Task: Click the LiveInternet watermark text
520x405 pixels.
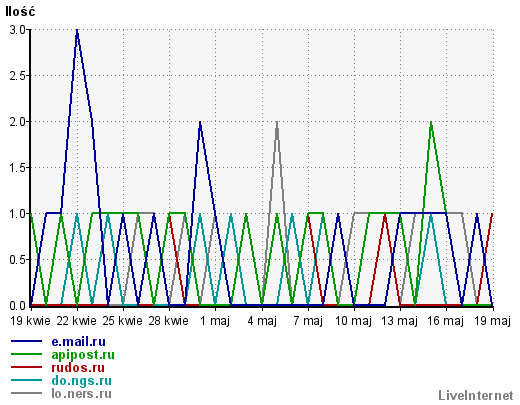Action: click(476, 395)
